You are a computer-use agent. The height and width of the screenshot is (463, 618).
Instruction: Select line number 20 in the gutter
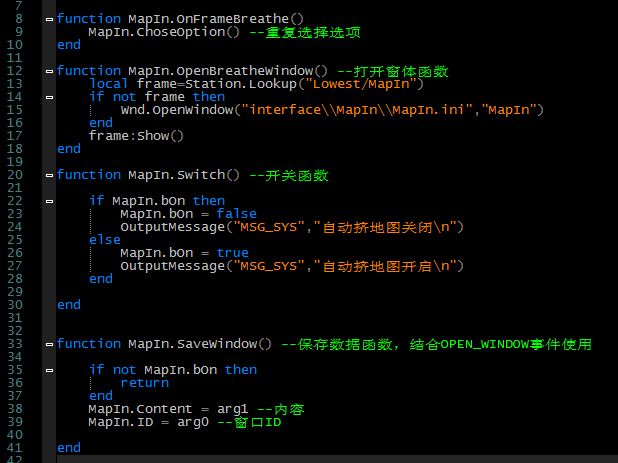[15, 175]
